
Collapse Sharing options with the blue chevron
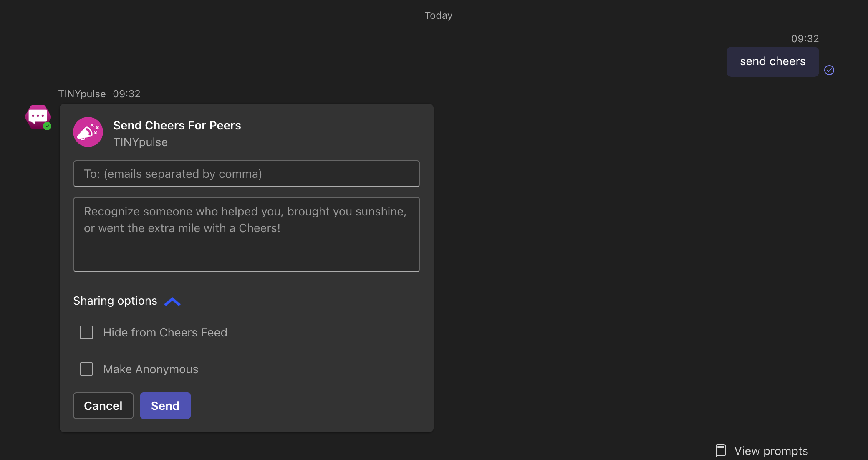172,301
